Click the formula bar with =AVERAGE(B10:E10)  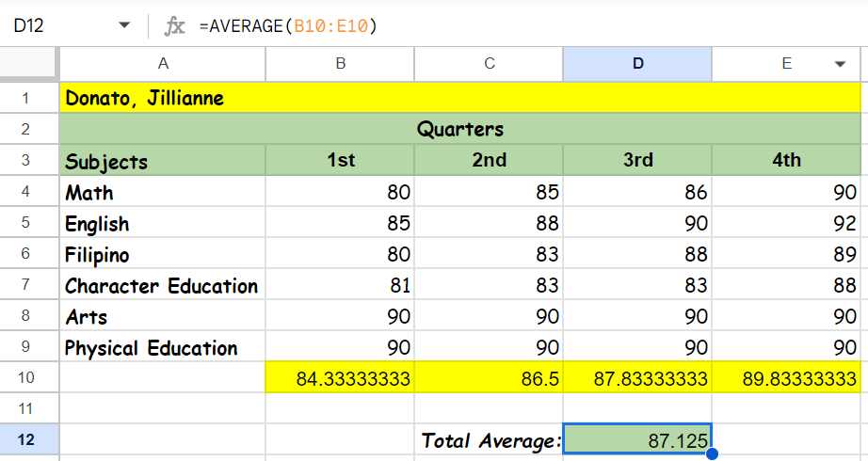[x=531, y=25]
